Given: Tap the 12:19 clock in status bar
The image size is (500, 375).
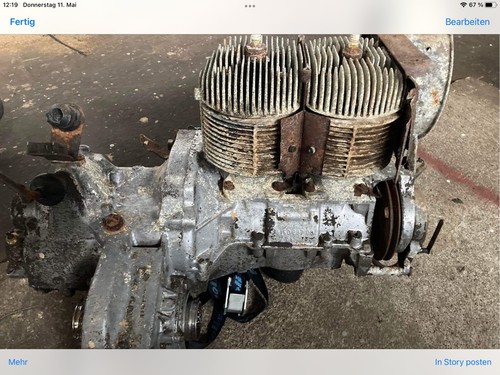Looking at the screenshot, I should tap(10, 5).
